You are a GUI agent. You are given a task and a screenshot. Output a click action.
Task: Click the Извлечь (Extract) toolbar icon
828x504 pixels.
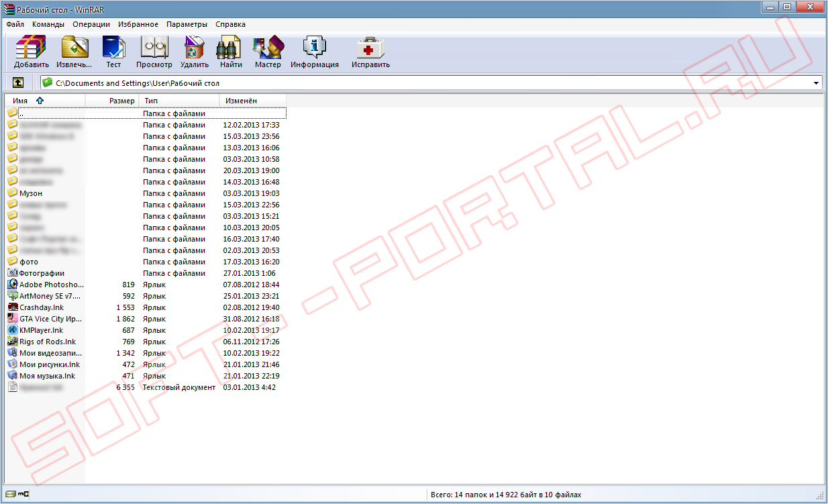pos(74,47)
